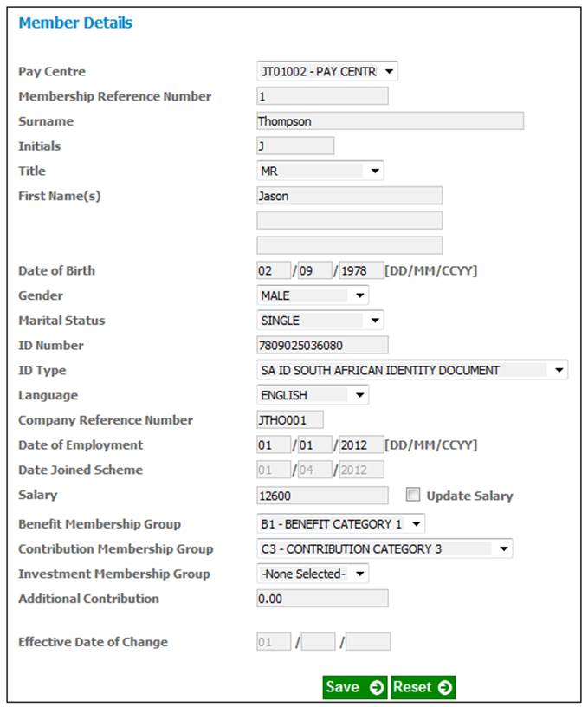Click the green Reset button

point(423,687)
